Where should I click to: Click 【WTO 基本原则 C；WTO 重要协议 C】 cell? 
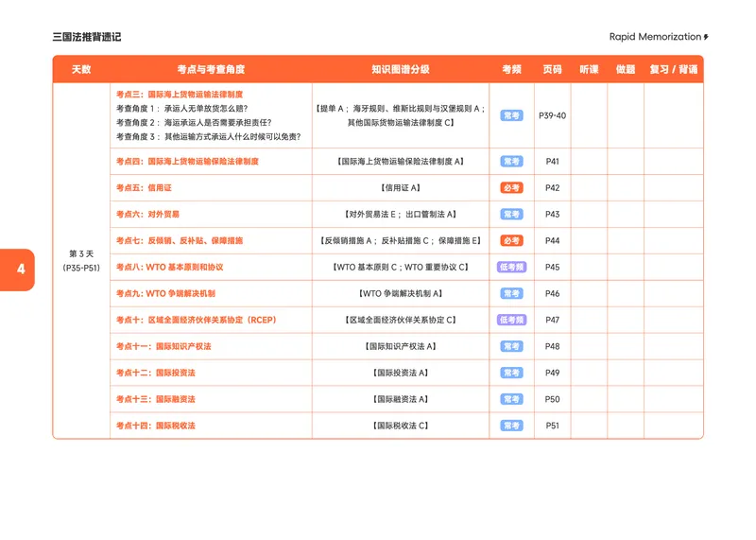[x=401, y=268]
